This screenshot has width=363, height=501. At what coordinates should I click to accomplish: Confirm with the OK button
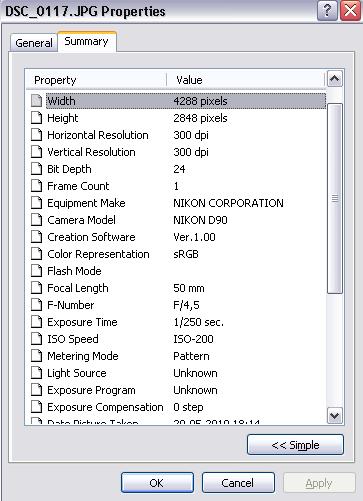[x=157, y=483]
